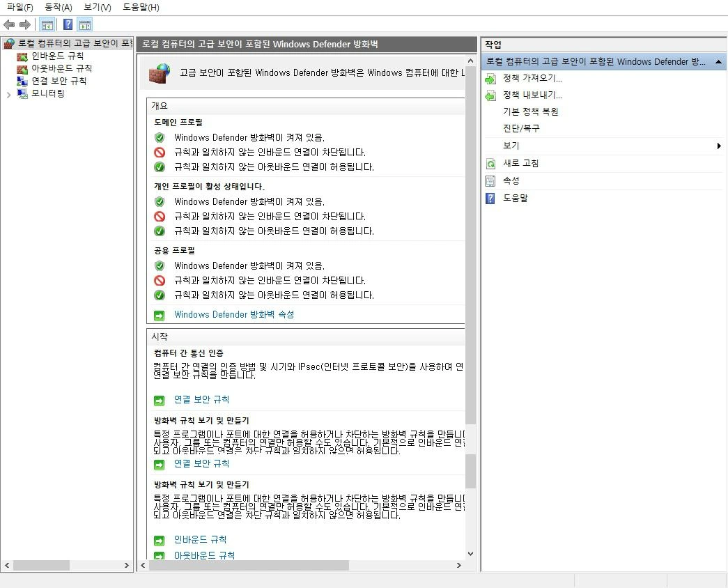The height and width of the screenshot is (588, 728).
Task: Click the 개인 프로필이 활성 상태입니다. heading
Action: click(210, 186)
